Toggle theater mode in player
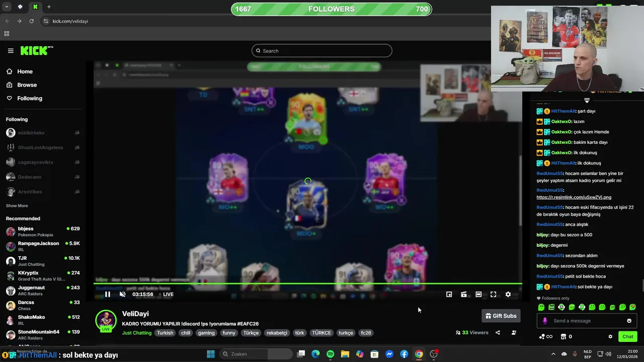Viewport: 644px width, 362px height. point(478,295)
